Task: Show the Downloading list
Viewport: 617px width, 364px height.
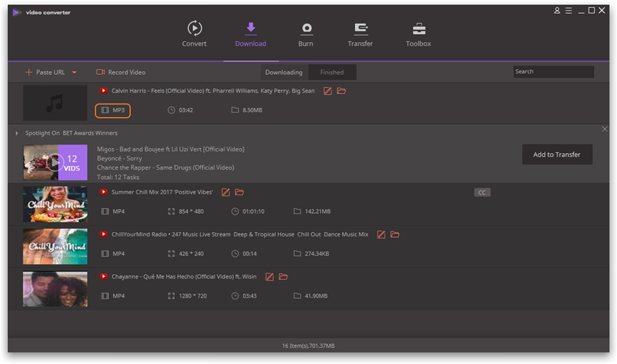Action: [284, 73]
